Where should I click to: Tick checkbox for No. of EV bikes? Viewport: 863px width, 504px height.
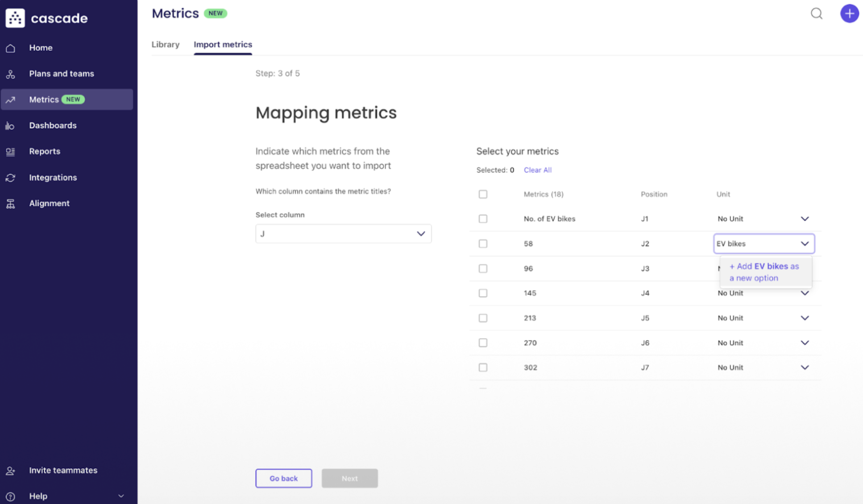coord(483,219)
